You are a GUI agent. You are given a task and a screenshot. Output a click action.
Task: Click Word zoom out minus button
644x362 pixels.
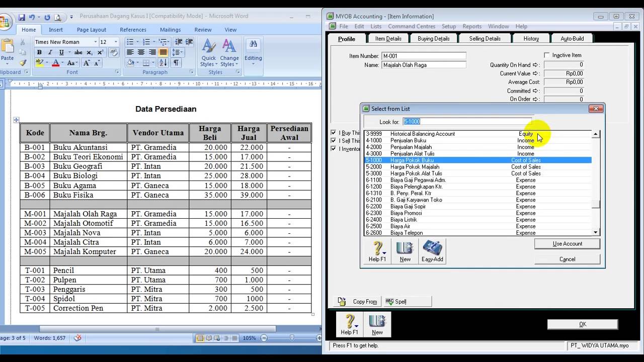pyautogui.click(x=264, y=338)
